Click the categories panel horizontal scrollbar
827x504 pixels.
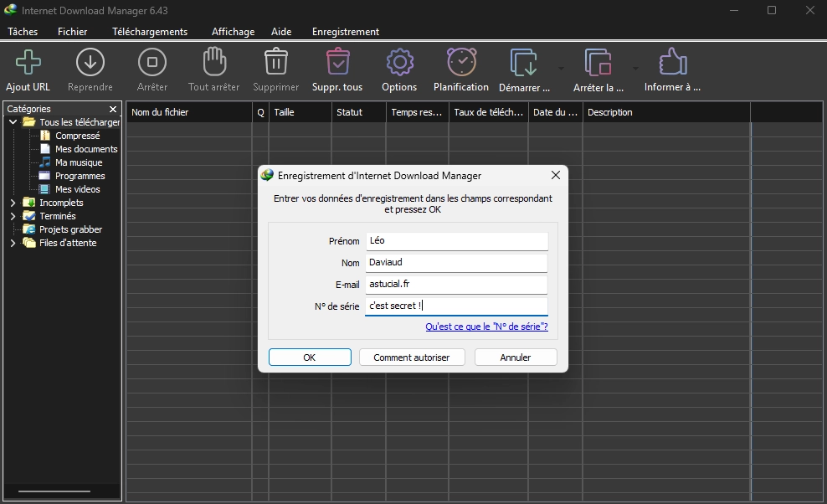pyautogui.click(x=54, y=491)
